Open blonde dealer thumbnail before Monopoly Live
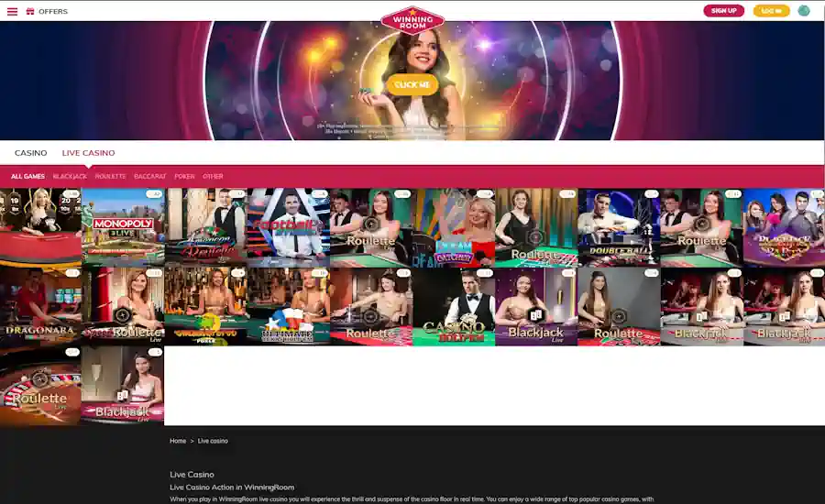Viewport: 825px width, 504px height. (x=40, y=227)
